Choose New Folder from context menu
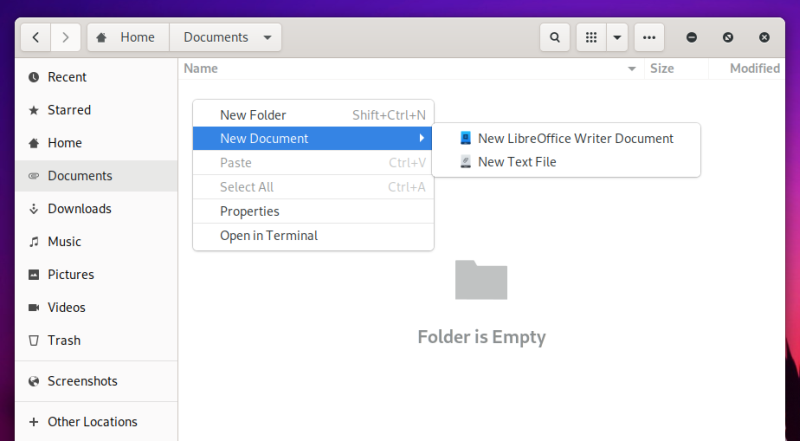Image resolution: width=800 pixels, height=441 pixels. point(313,115)
